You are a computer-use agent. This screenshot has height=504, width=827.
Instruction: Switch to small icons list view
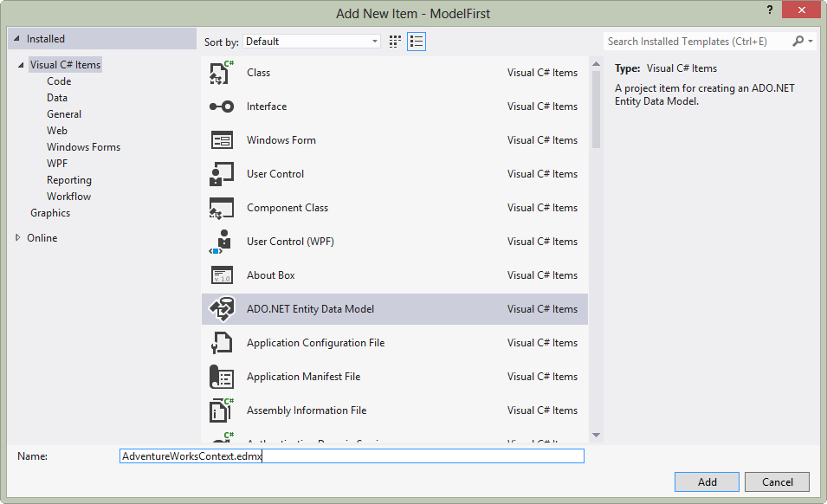[417, 42]
